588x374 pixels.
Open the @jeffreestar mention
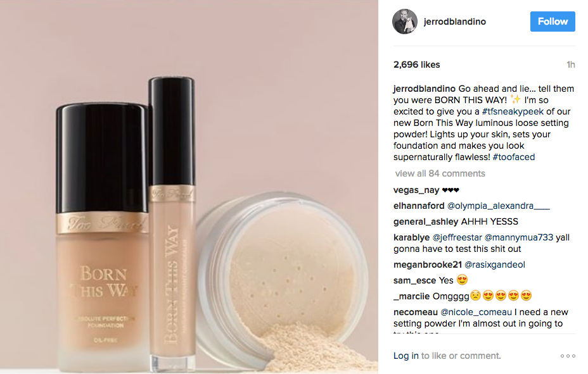(x=457, y=237)
